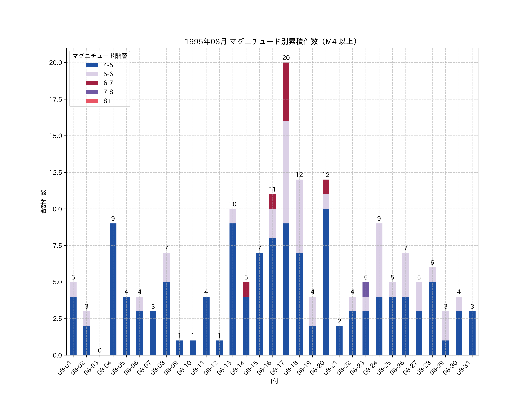Click the red 8+ legend swatch
532x399 pixels.
pos(92,101)
